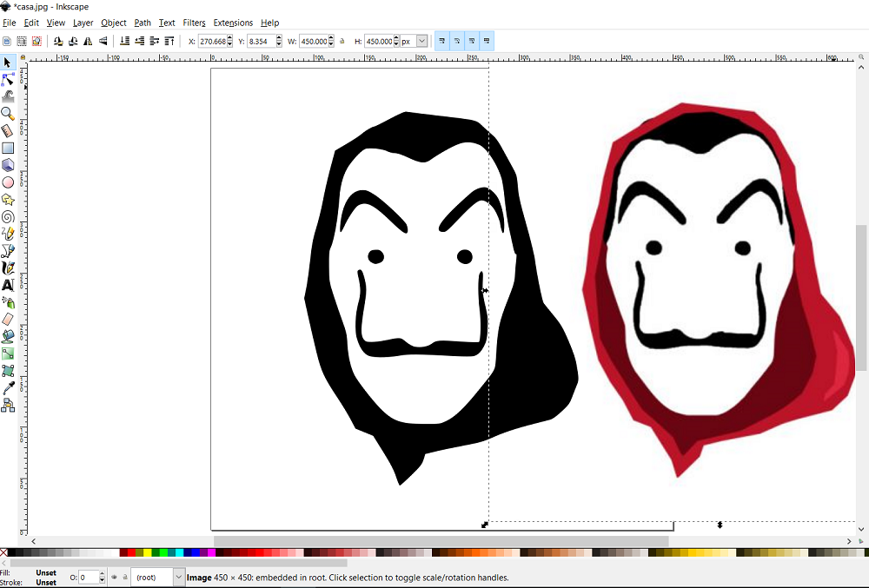Viewport: 869px width, 588px height.
Task: Rotate selection 90° clockwise
Action: pos(73,41)
